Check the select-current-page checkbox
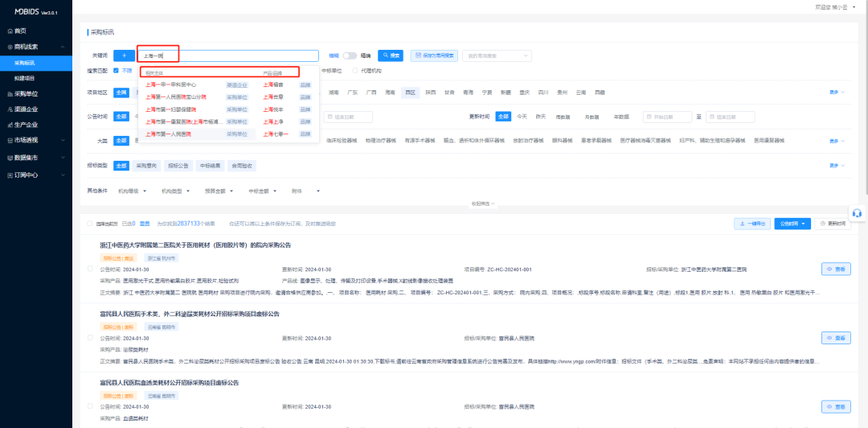Screen dimensions: 868x428 (x=90, y=224)
